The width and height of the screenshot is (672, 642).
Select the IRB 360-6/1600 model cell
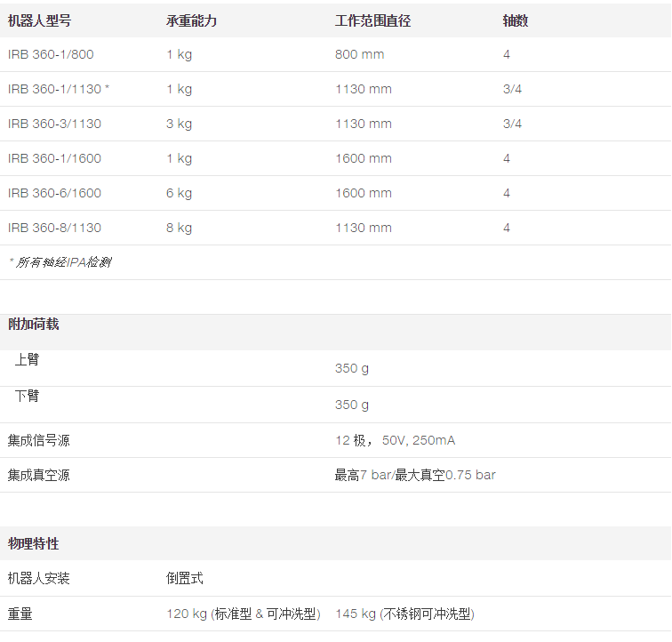[x=54, y=193]
